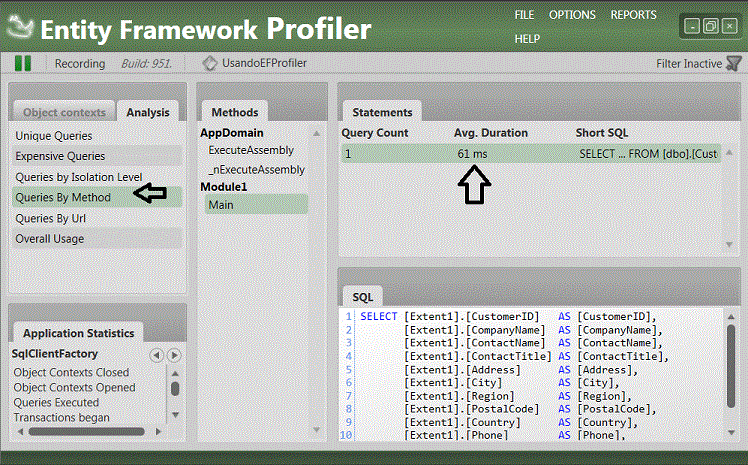Screen dimensions: 748x465
Task: Click the Entity Framework Profiler logo icon
Action: point(19,27)
